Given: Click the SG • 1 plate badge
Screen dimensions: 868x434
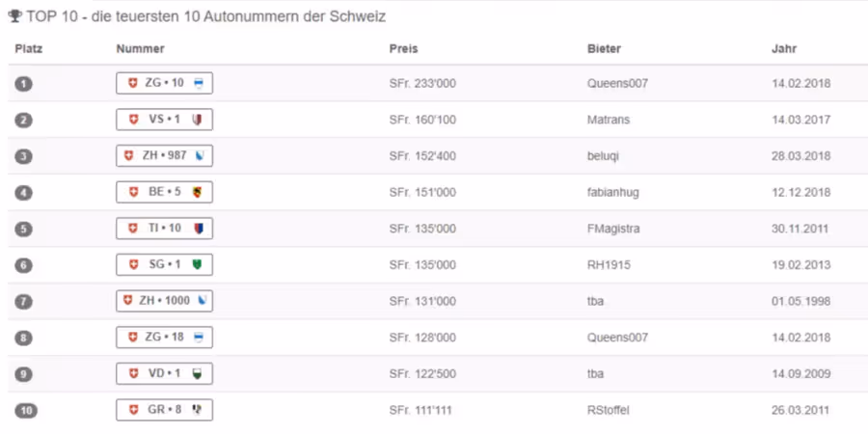Looking at the screenshot, I should point(164,264).
